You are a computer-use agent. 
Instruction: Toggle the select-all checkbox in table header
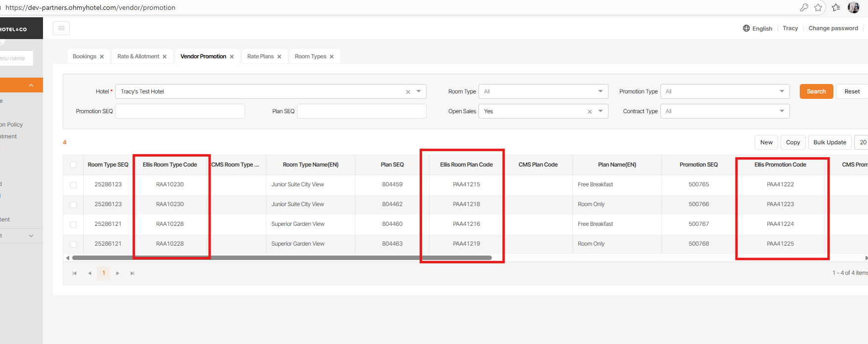tap(74, 165)
